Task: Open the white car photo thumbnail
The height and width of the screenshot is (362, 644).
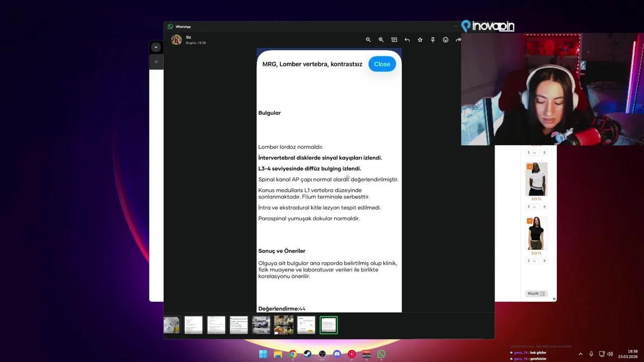Action: click(x=261, y=325)
